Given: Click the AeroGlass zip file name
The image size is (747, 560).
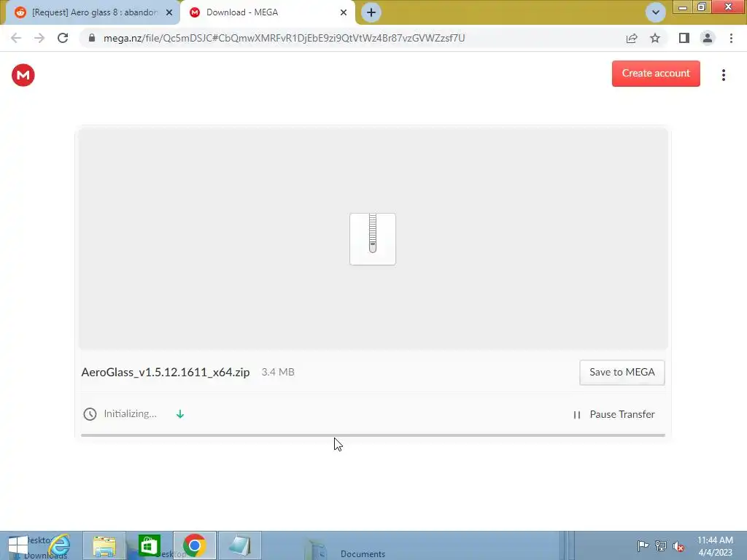Looking at the screenshot, I should (166, 373).
